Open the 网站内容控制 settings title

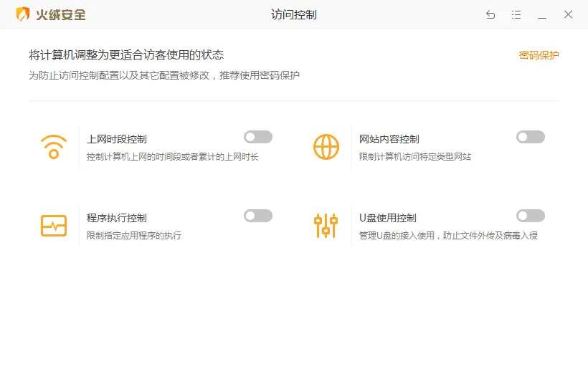coord(389,139)
